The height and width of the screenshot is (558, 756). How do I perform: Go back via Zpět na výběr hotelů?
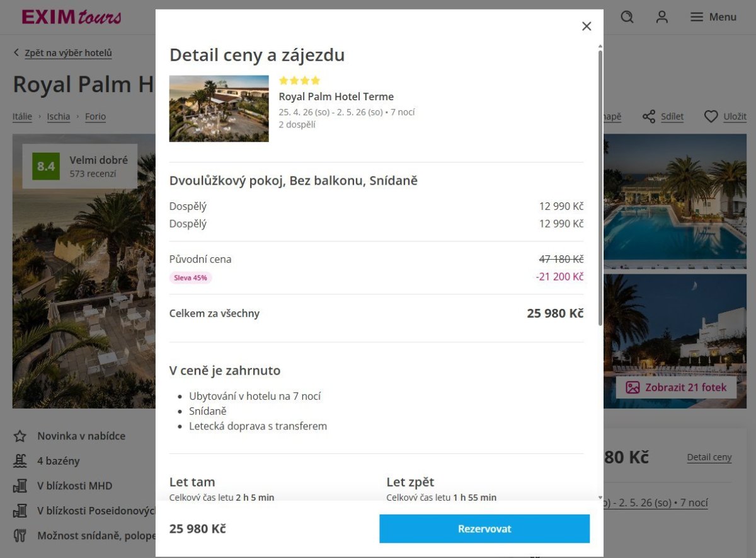pos(68,53)
